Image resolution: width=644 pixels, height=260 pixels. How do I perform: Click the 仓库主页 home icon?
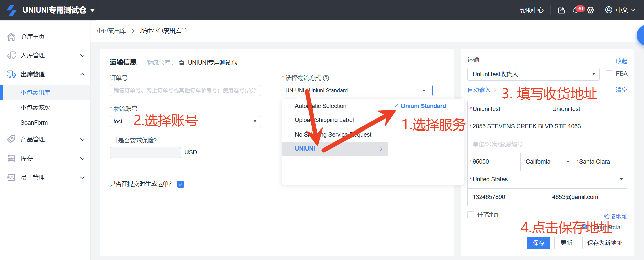[12, 37]
